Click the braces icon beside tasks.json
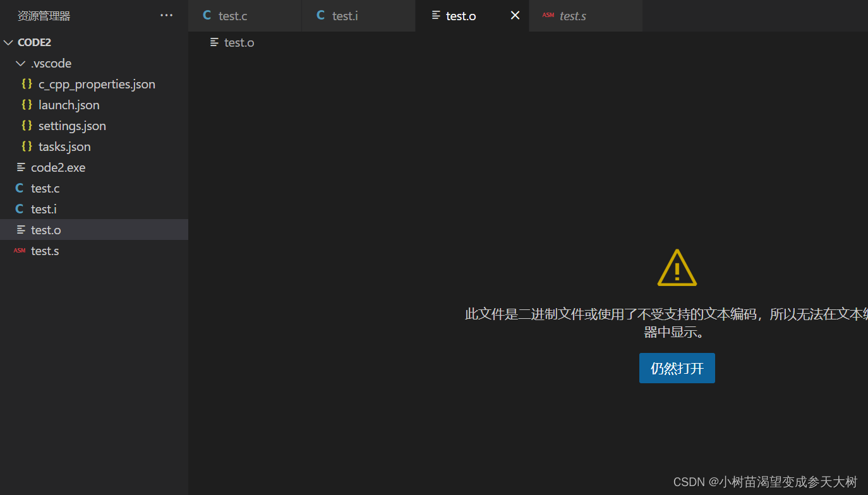The height and width of the screenshot is (495, 868). point(27,146)
